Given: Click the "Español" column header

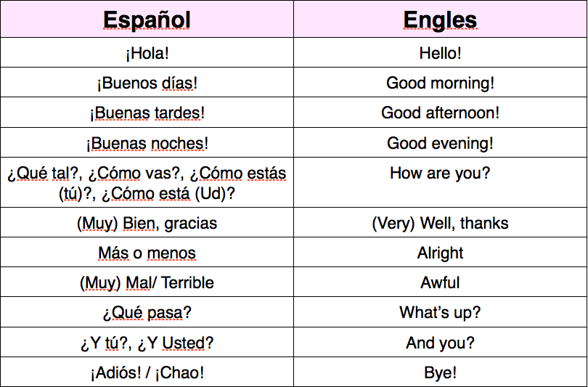Looking at the screenshot, I should pyautogui.click(x=147, y=20).
